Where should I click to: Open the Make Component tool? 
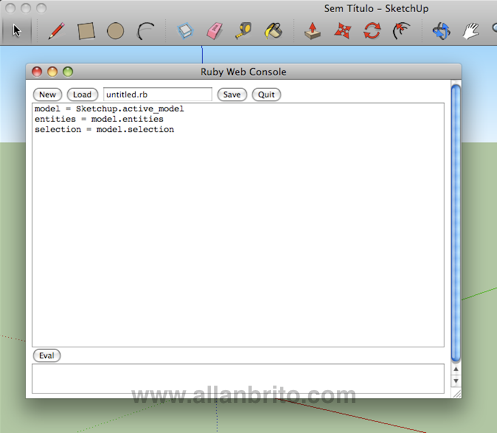185,31
